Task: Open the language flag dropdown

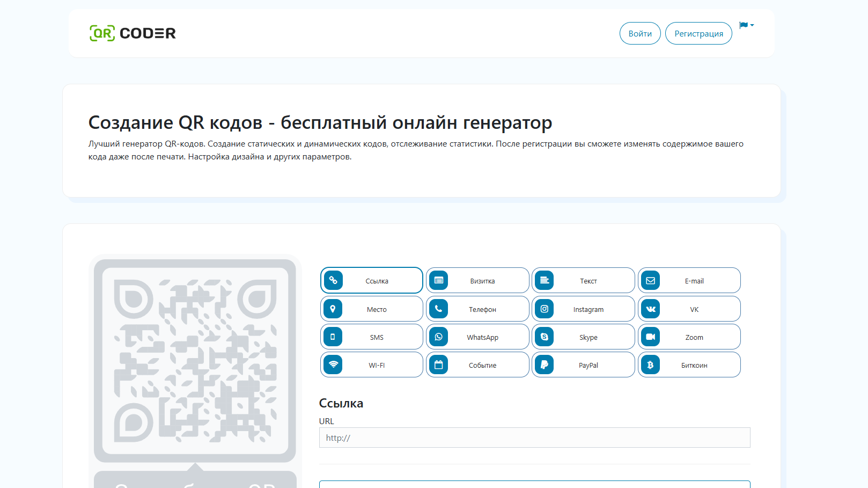Action: click(x=746, y=25)
